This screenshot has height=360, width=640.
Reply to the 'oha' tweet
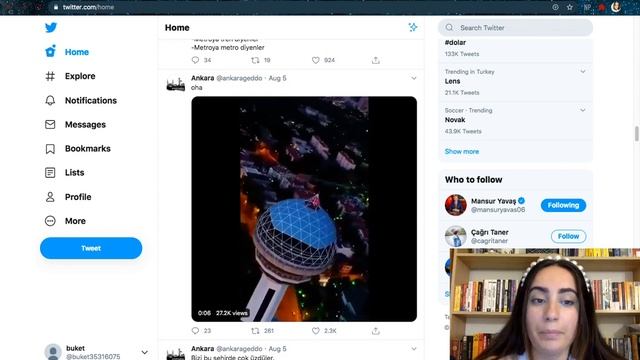(x=196, y=331)
